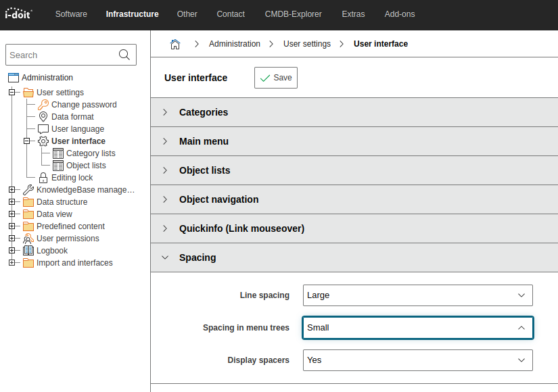The image size is (558, 392).
Task: Click the Data format pin icon
Action: [x=43, y=117]
